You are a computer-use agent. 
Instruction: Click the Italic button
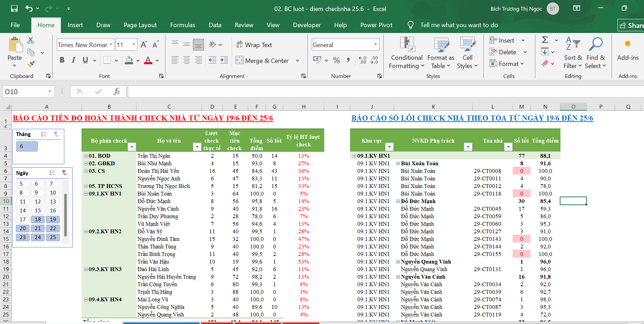(74, 60)
